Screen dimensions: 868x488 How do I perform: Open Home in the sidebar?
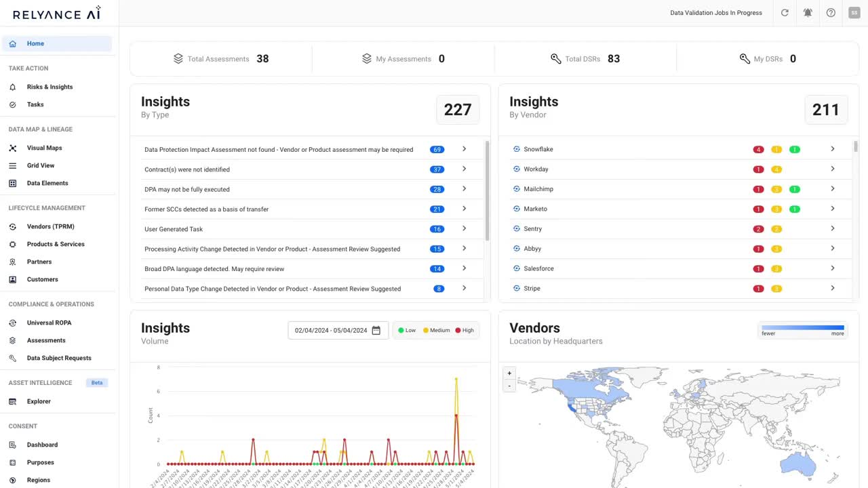pos(57,43)
